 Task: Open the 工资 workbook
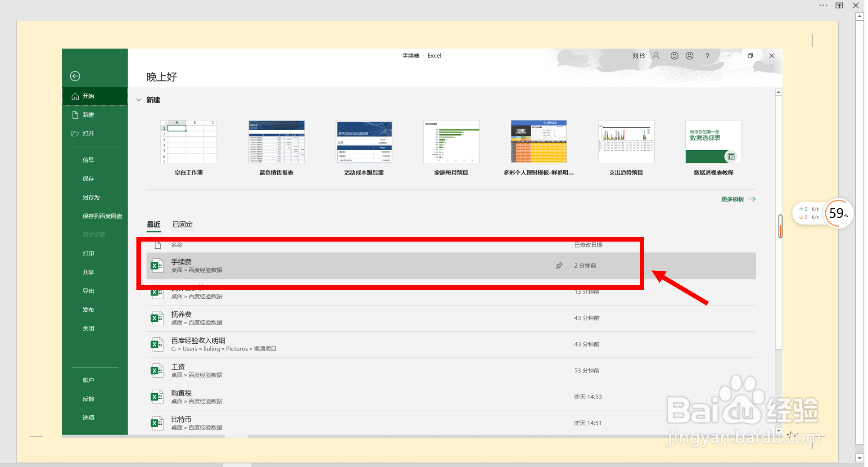[x=451, y=371]
